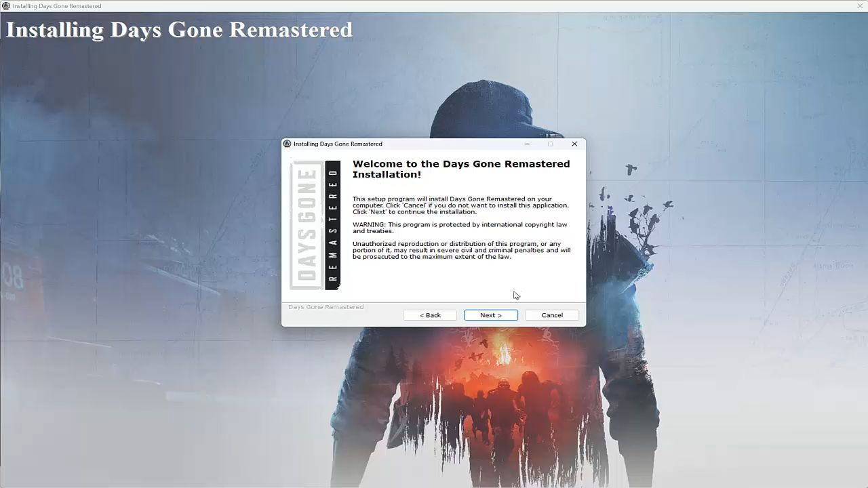868x488 pixels.
Task: Click the 'This setup program will install' paragraph
Action: tap(460, 205)
